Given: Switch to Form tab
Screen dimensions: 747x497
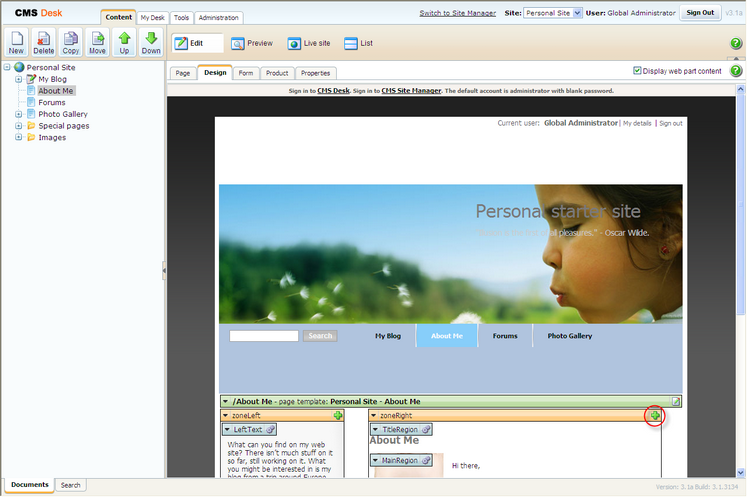Looking at the screenshot, I should click(246, 73).
